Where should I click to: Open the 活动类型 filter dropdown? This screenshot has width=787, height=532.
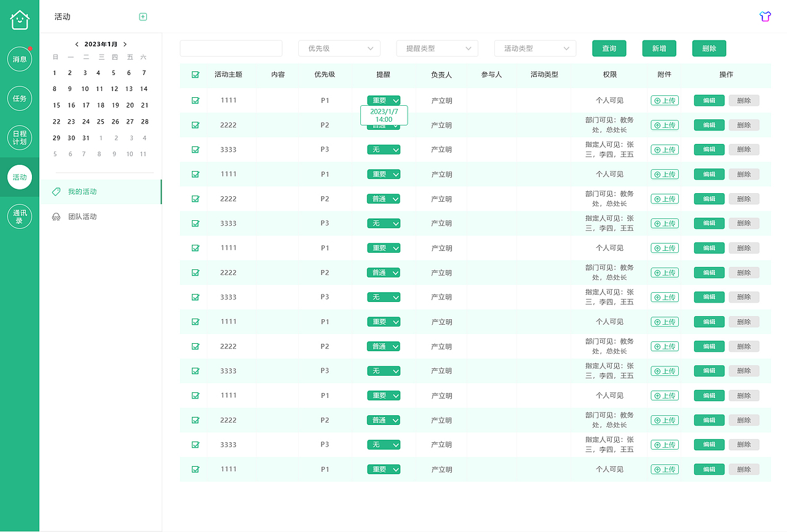tap(535, 49)
